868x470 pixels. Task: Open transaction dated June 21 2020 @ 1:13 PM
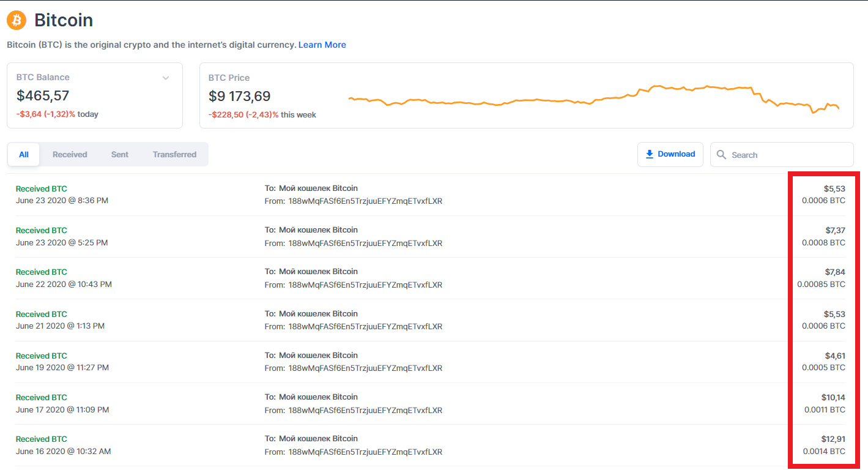tap(431, 320)
